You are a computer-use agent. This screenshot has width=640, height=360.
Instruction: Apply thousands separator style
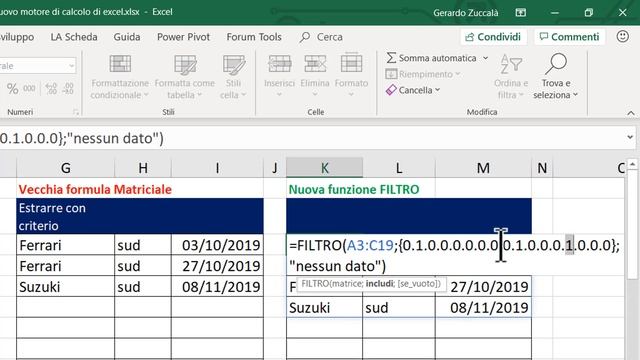(29, 89)
